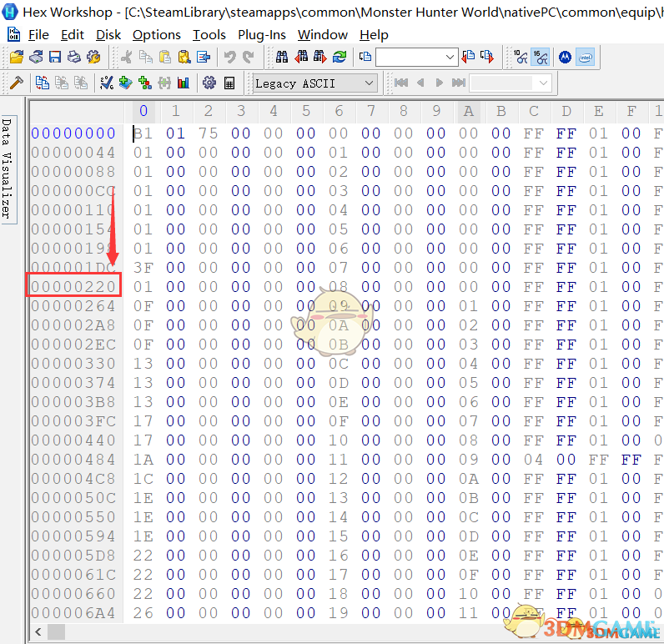The image size is (664, 644).
Task: Find the next match with the right-arrow binoculars
Action: 320,57
